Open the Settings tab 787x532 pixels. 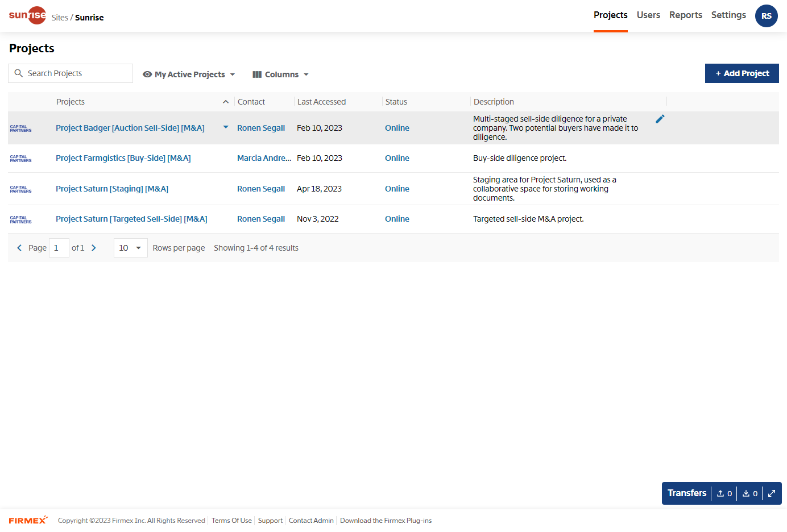pos(728,15)
